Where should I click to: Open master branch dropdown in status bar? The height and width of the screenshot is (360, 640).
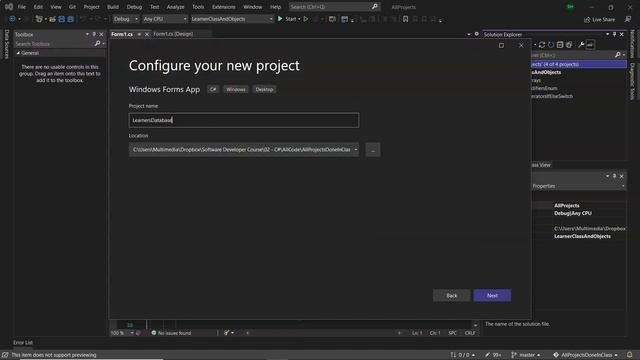point(526,355)
